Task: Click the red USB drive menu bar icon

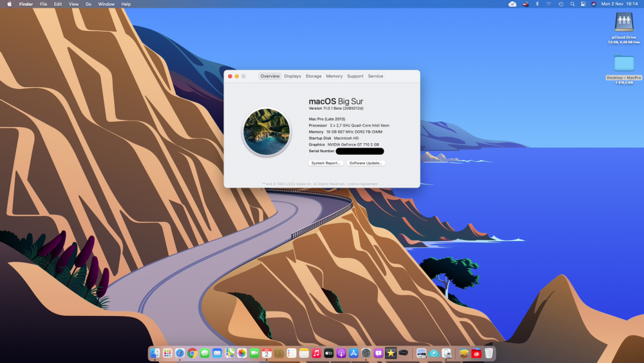Action: tap(526, 4)
